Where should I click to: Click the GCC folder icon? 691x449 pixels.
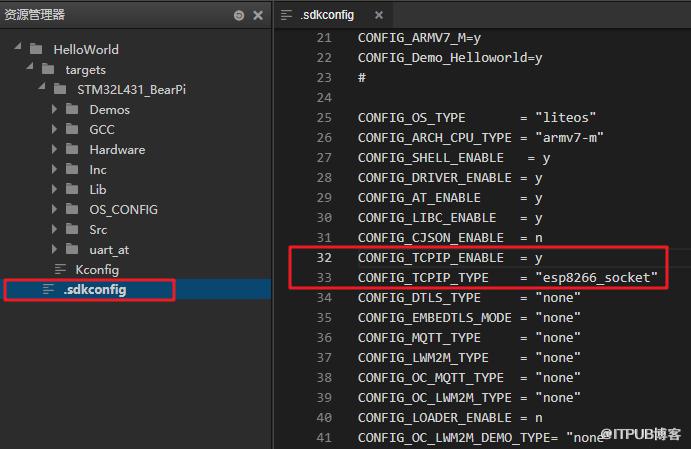tap(72, 129)
